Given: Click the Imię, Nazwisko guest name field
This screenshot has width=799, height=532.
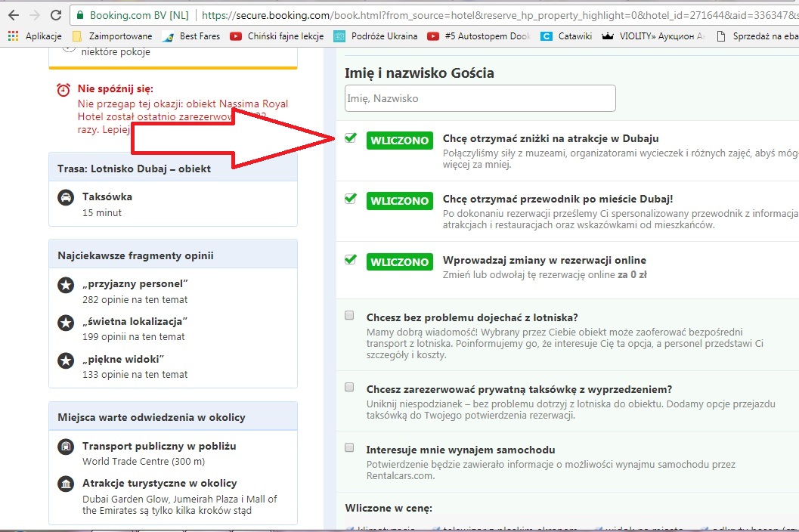Looking at the screenshot, I should pyautogui.click(x=480, y=98).
